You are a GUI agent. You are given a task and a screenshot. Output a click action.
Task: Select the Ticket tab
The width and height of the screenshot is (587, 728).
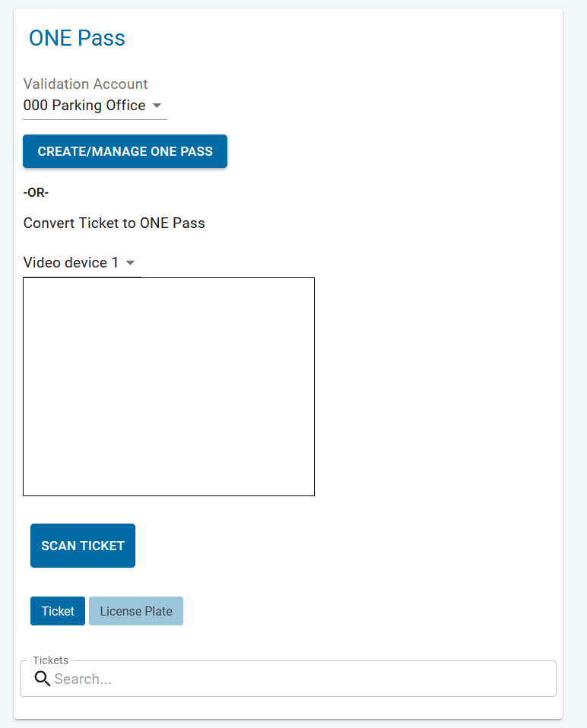click(57, 610)
